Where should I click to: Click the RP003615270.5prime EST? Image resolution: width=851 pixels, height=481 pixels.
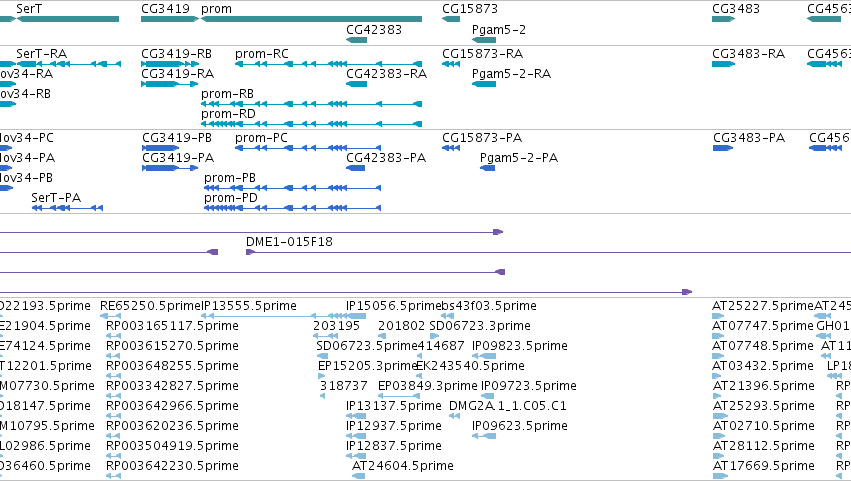click(113, 356)
